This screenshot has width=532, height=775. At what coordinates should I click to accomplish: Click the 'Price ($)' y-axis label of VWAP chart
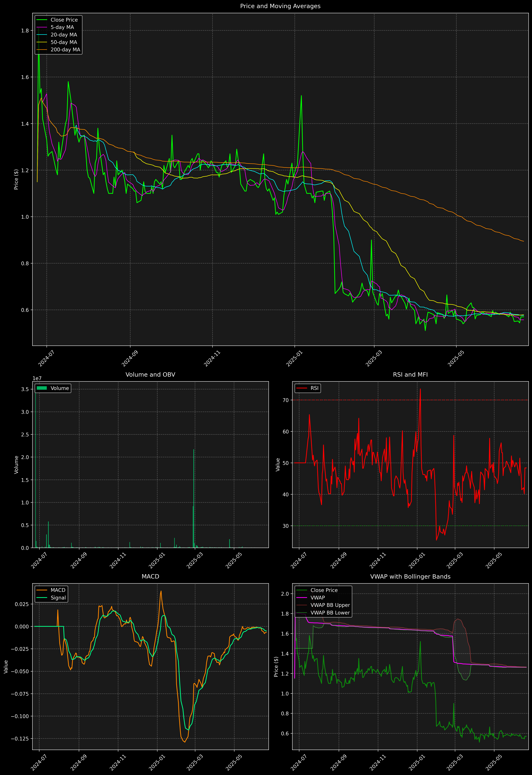coord(276,667)
